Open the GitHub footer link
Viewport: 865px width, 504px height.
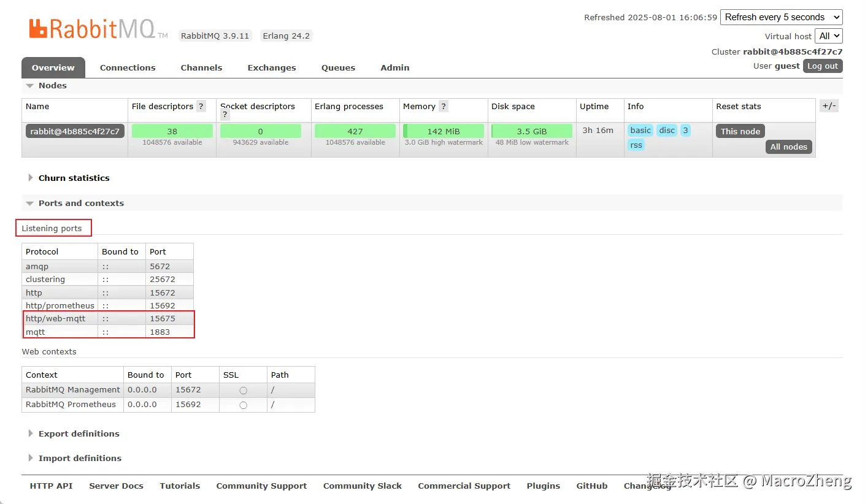[x=592, y=486]
